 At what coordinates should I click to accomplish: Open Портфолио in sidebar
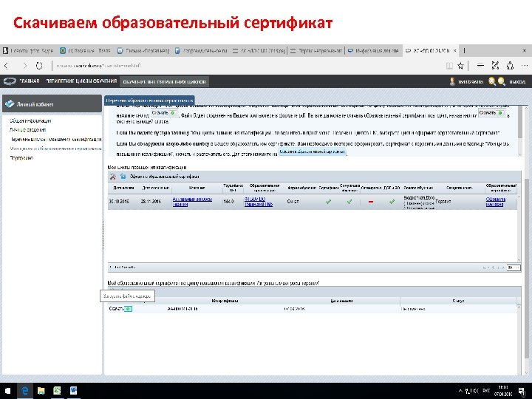click(21, 158)
